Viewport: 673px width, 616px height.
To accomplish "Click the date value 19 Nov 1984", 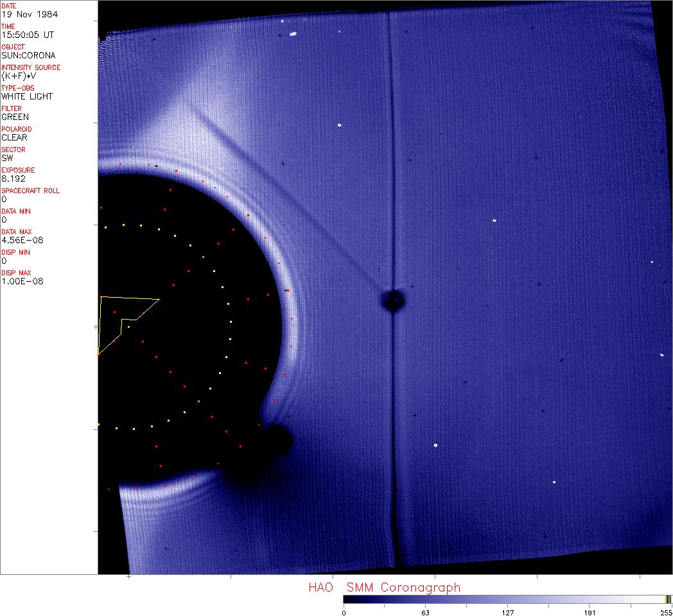I will pyautogui.click(x=23, y=14).
